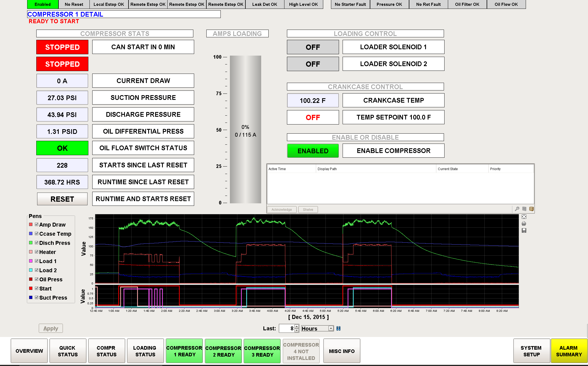Click the Heater pink color swatch
The height and width of the screenshot is (366, 588).
[x=31, y=252]
